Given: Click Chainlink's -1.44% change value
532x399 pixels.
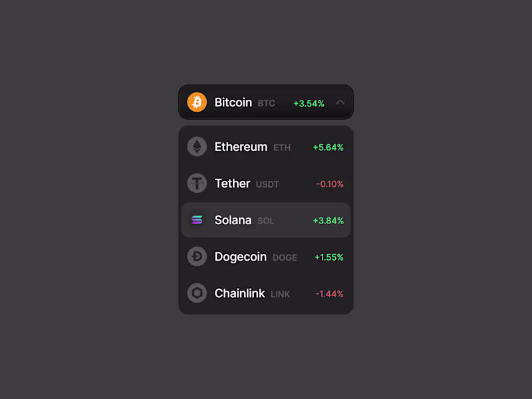Looking at the screenshot, I should click(330, 294).
